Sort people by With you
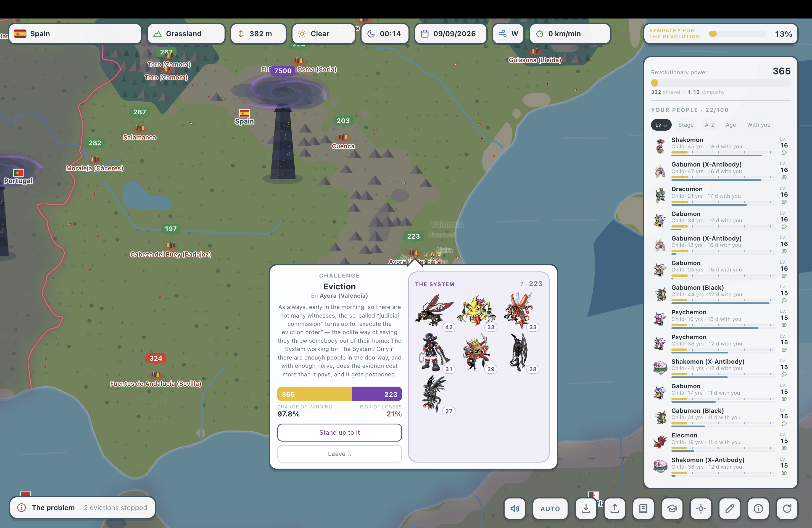This screenshot has height=528, width=812. click(758, 125)
